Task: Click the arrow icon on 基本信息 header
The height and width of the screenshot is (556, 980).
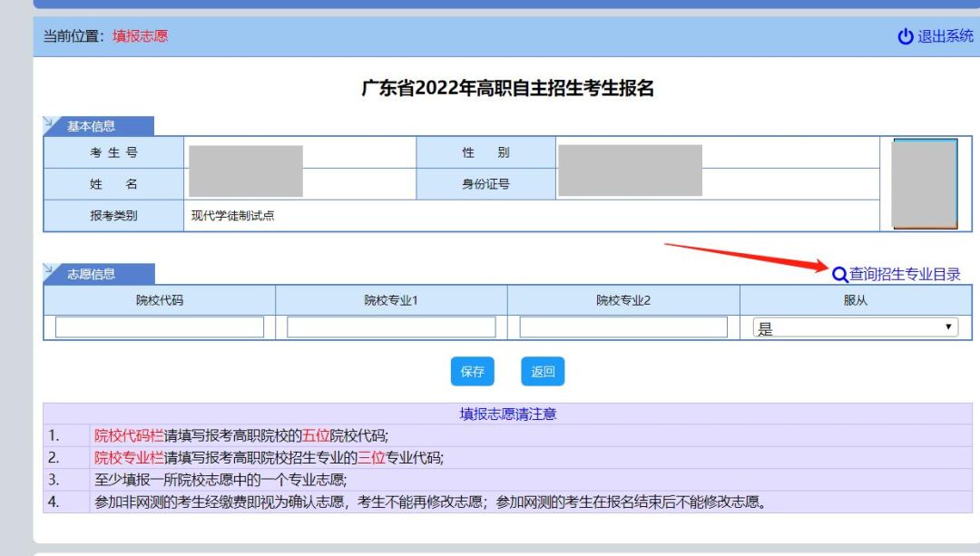Action: tap(50, 123)
